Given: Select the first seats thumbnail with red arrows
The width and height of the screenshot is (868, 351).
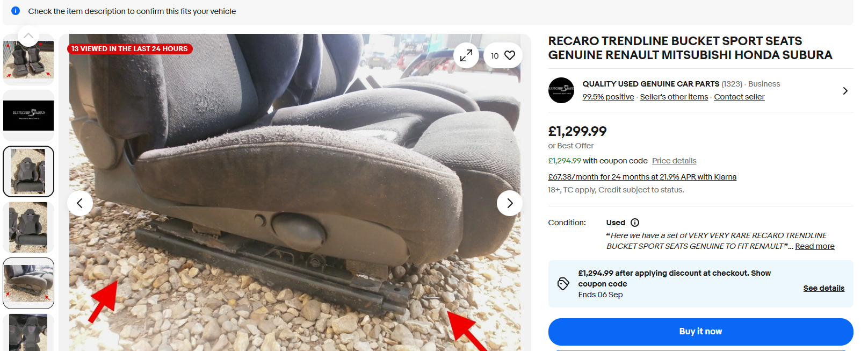Looking at the screenshot, I should coord(28,60).
